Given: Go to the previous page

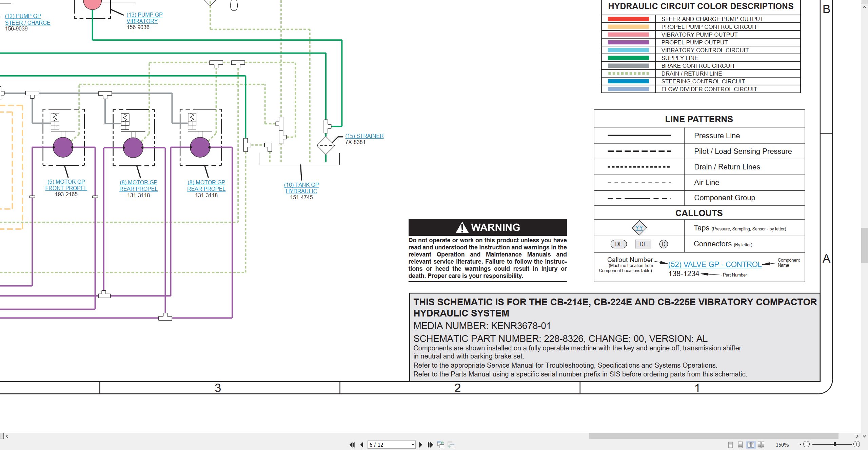Looking at the screenshot, I should (362, 445).
